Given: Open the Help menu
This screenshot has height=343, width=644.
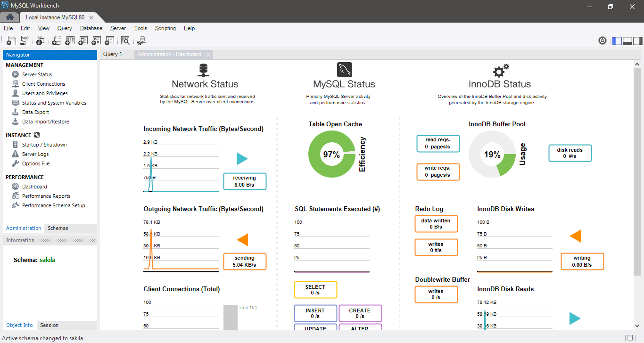Looking at the screenshot, I should 189,28.
